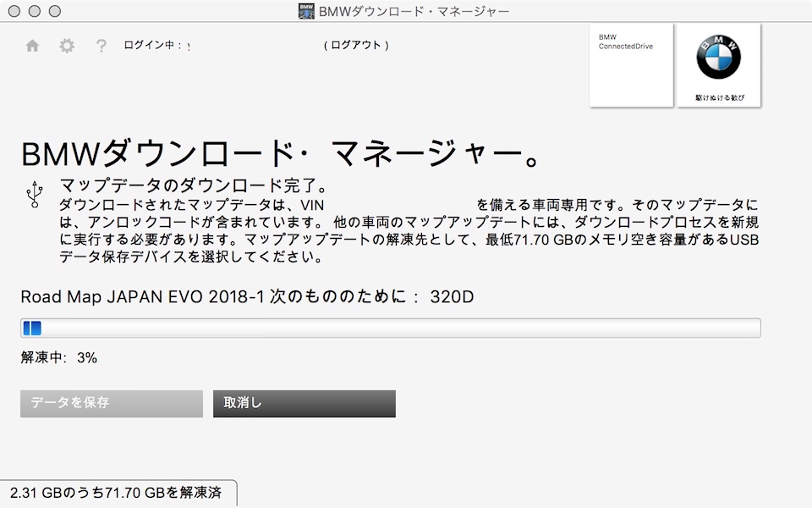Click the USB symbol icon
Screen dimensions: 812x508
click(35, 195)
